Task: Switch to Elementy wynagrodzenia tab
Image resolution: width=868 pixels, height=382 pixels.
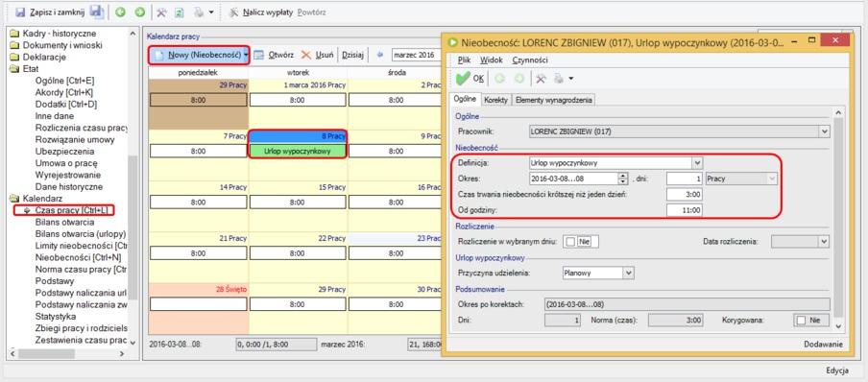Action: pos(554,100)
